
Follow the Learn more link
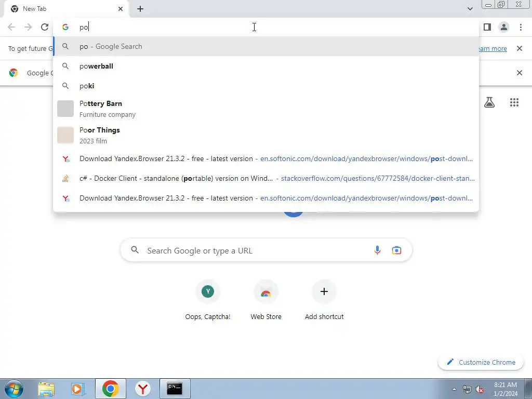point(493,48)
